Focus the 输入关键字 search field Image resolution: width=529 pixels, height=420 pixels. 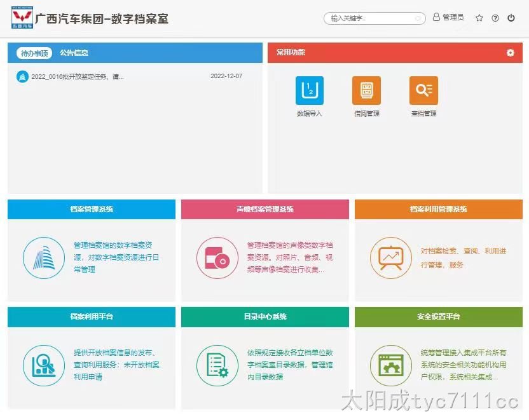point(374,18)
